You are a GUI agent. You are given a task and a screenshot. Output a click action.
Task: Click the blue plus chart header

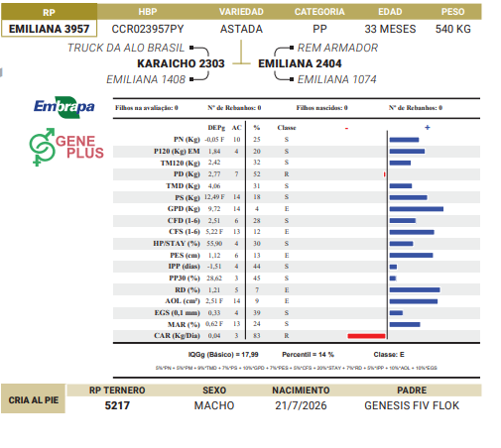[x=428, y=128]
